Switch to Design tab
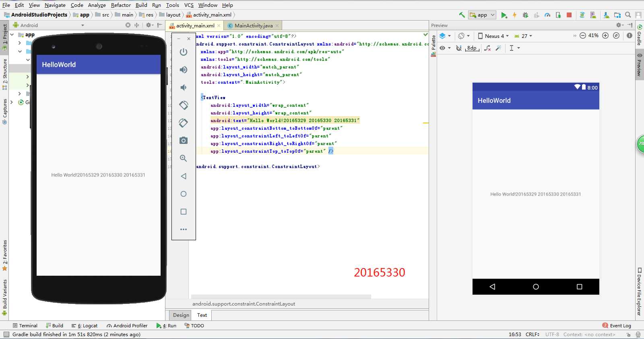 pyautogui.click(x=181, y=315)
